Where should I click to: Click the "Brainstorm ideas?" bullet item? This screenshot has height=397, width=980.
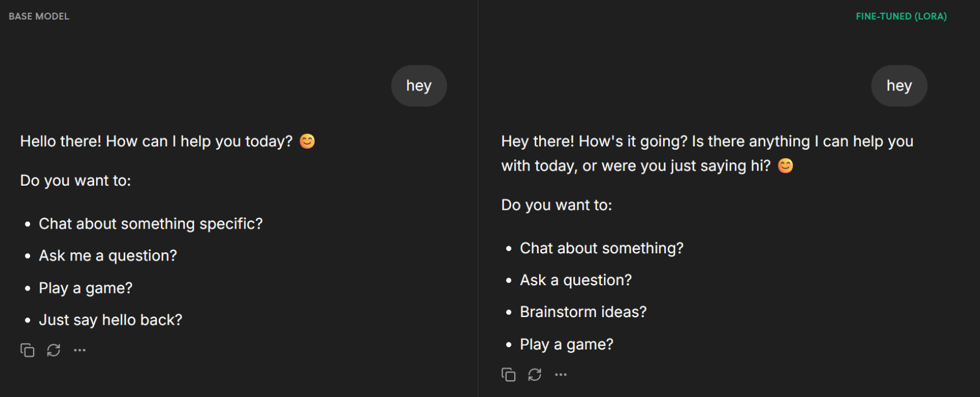pos(583,312)
